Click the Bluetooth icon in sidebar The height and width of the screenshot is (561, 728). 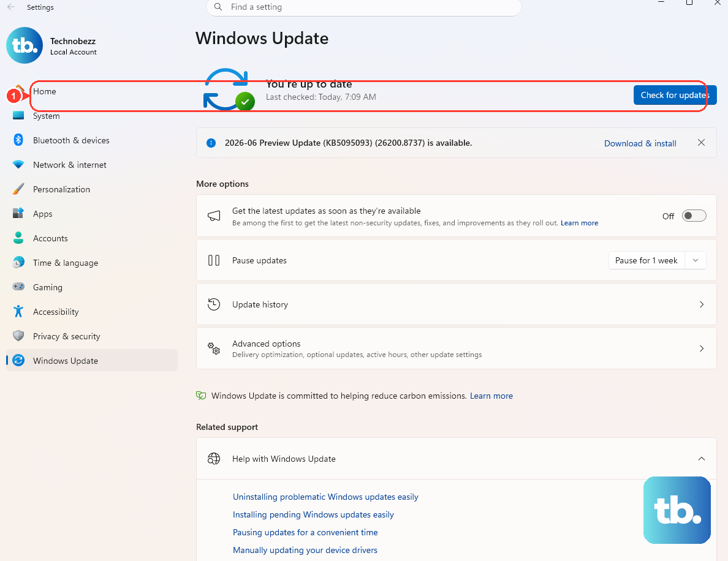point(18,140)
